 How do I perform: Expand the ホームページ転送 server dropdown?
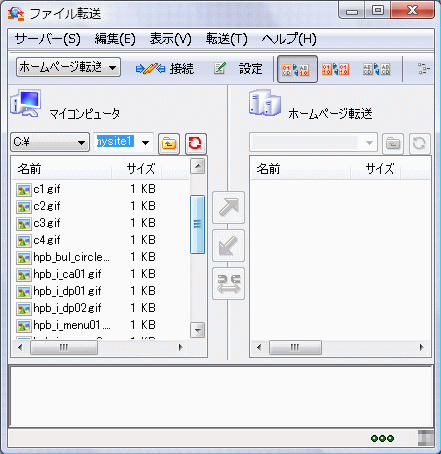pos(68,68)
